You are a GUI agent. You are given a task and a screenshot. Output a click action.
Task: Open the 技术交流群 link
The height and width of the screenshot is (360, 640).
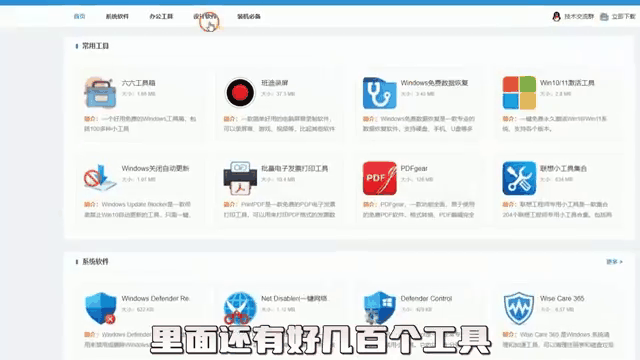coord(579,17)
